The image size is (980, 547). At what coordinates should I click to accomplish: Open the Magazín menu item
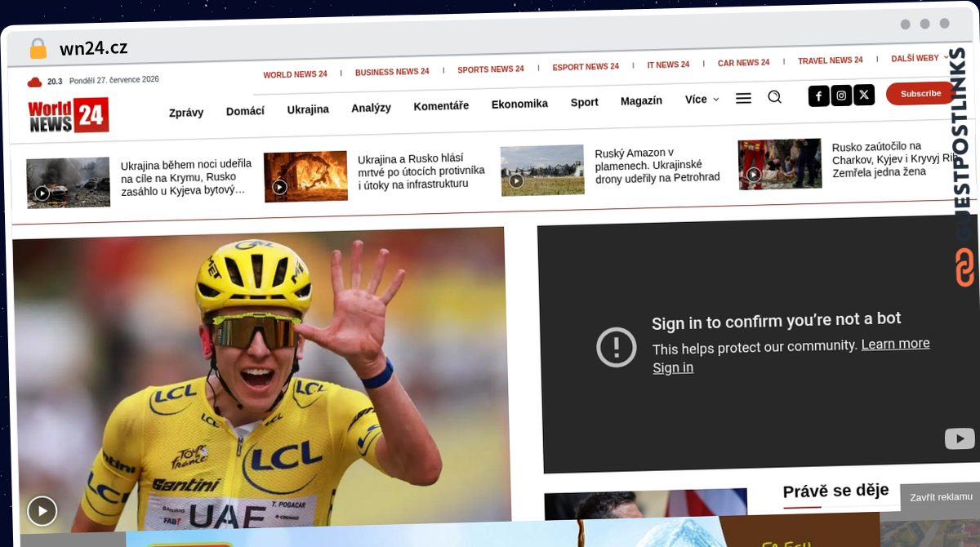point(641,100)
